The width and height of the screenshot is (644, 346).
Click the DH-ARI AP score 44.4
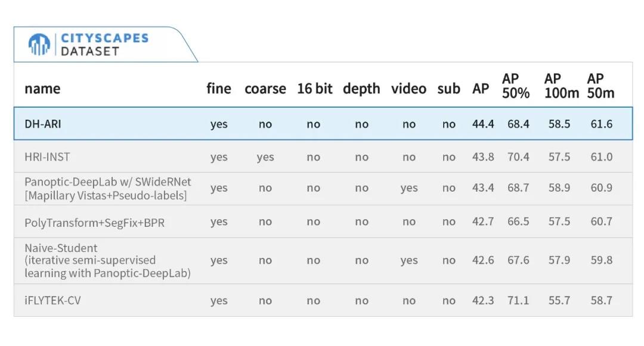[483, 124]
